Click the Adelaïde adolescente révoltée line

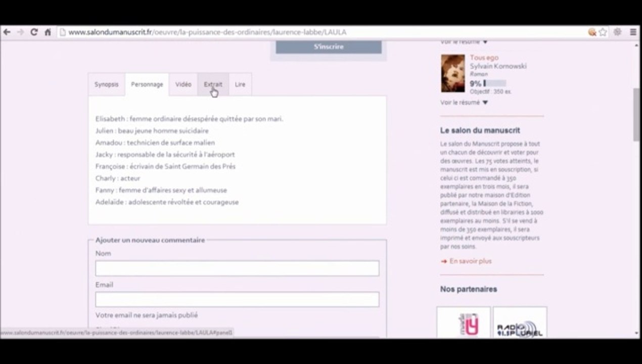tap(167, 202)
